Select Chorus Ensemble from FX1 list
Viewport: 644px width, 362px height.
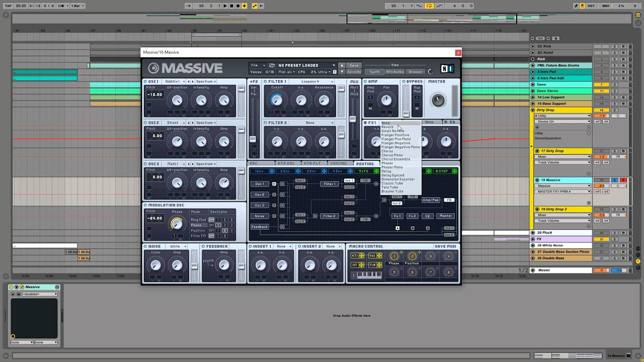(395, 159)
